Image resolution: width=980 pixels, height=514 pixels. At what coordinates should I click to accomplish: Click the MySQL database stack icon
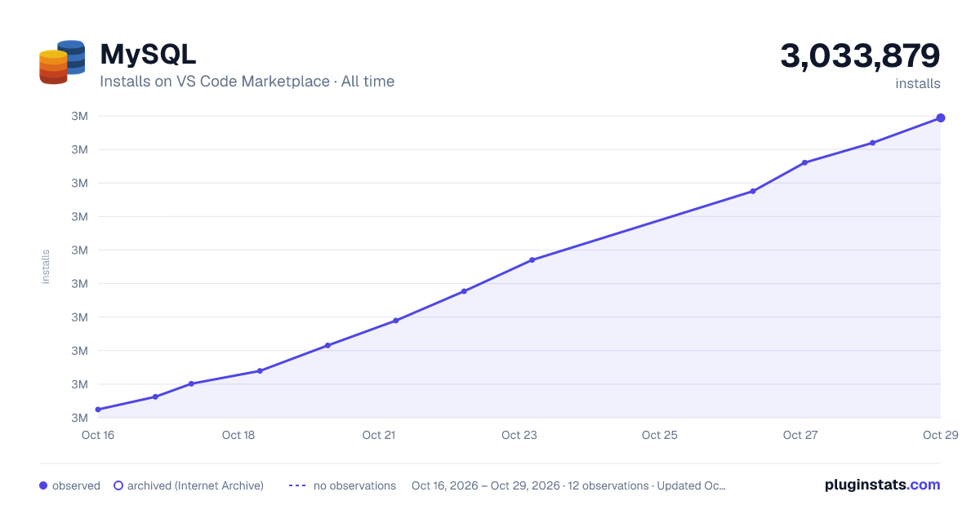[x=62, y=62]
